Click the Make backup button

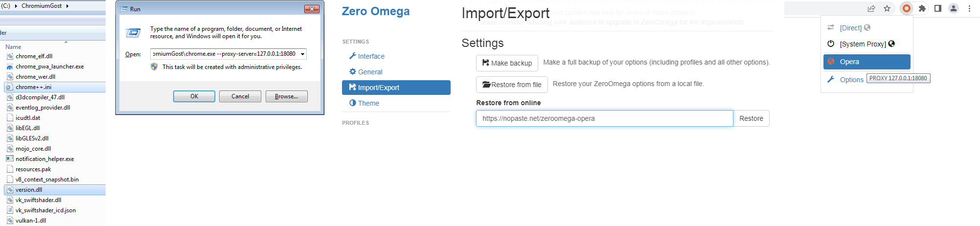(507, 63)
